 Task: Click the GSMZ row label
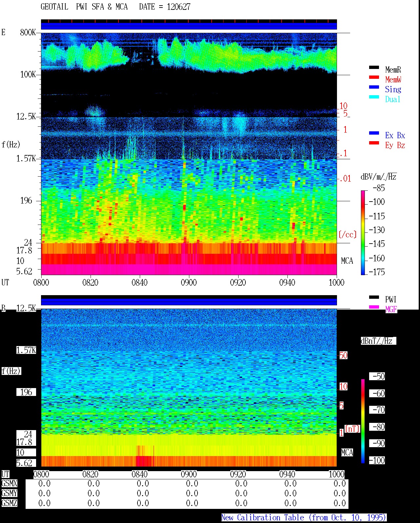(9, 503)
